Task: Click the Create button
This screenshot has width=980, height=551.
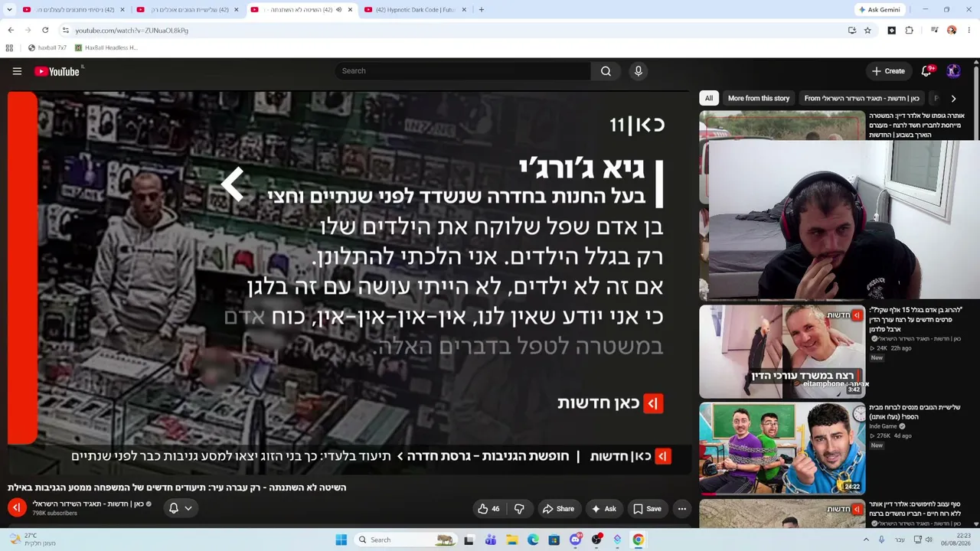Action: [x=888, y=71]
